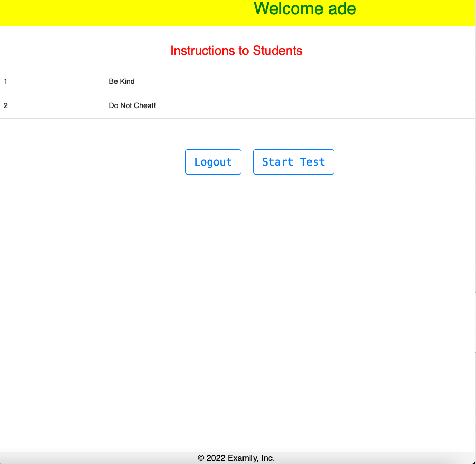
Task: Select the Instructions to Students title
Action: 236,51
